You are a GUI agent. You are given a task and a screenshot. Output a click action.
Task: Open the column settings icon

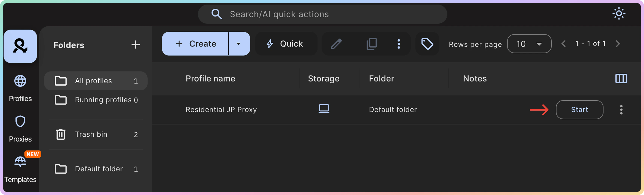(621, 78)
